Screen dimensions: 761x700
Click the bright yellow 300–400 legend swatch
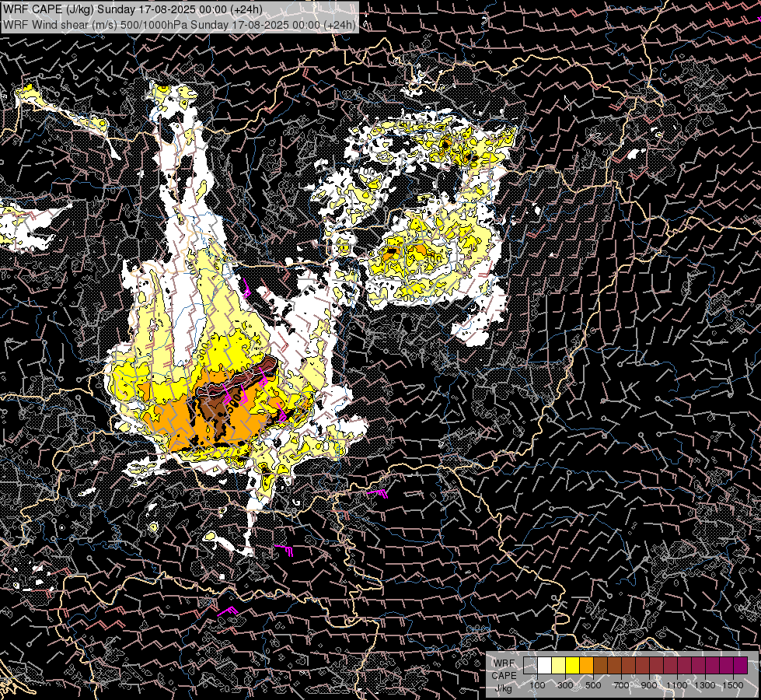(573, 665)
